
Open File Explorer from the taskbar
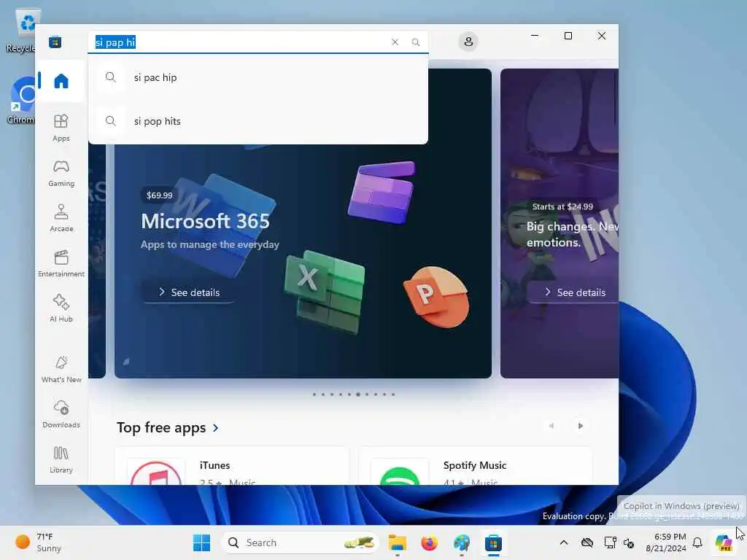397,542
